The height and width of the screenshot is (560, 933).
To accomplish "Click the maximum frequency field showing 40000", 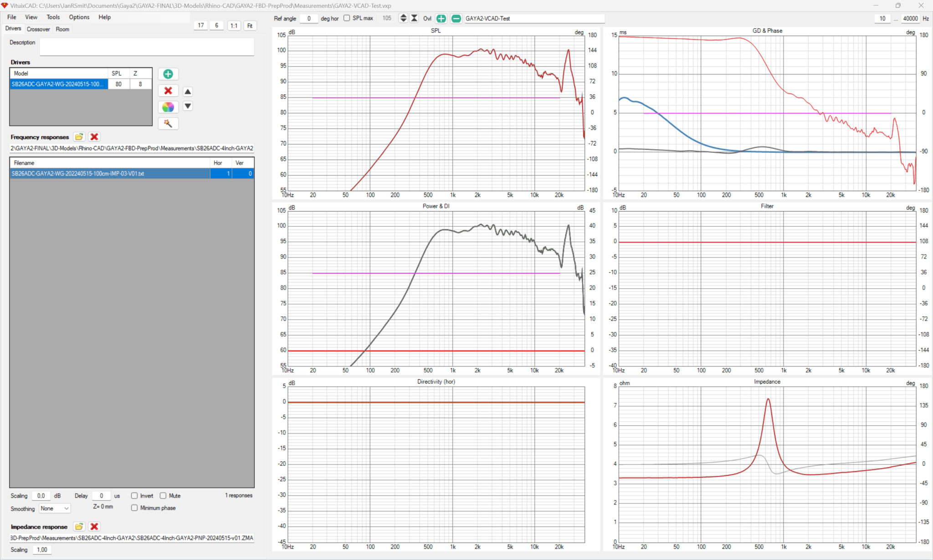I will click(910, 18).
